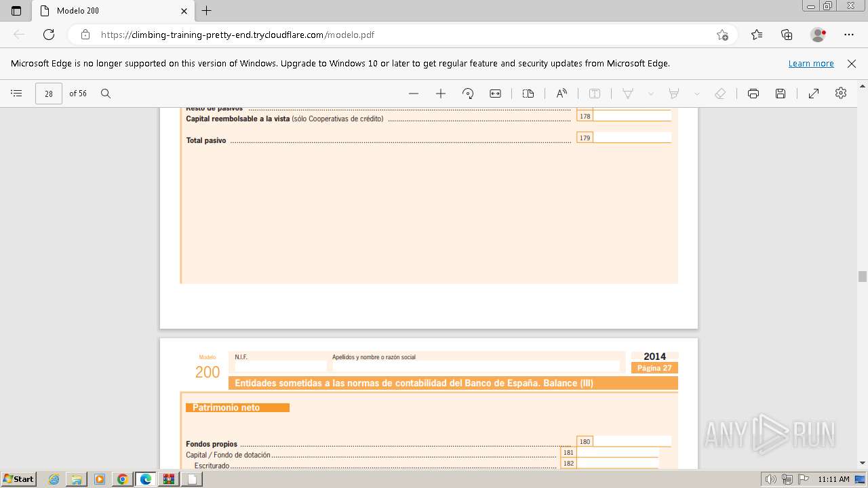Viewport: 868px width, 488px height.
Task: Click the 'Total pasivo' label text
Action: 206,140
